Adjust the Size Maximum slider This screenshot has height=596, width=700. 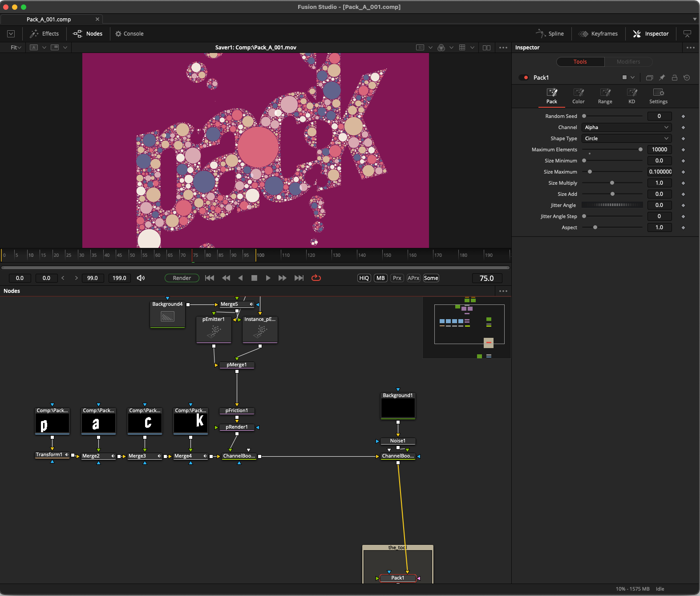click(x=612, y=172)
